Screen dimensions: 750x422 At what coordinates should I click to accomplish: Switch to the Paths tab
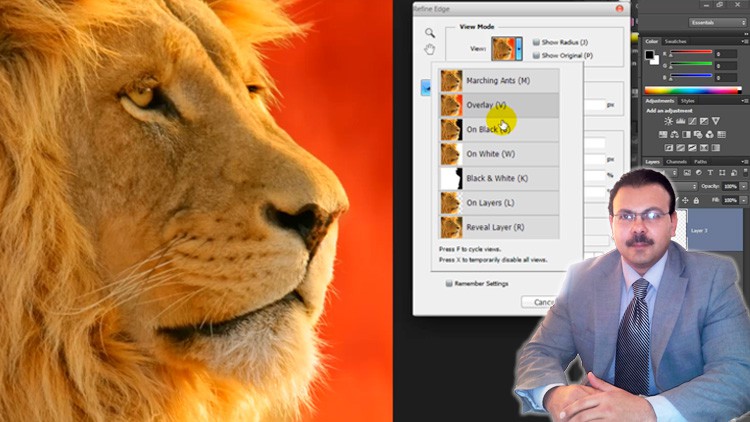click(x=701, y=162)
